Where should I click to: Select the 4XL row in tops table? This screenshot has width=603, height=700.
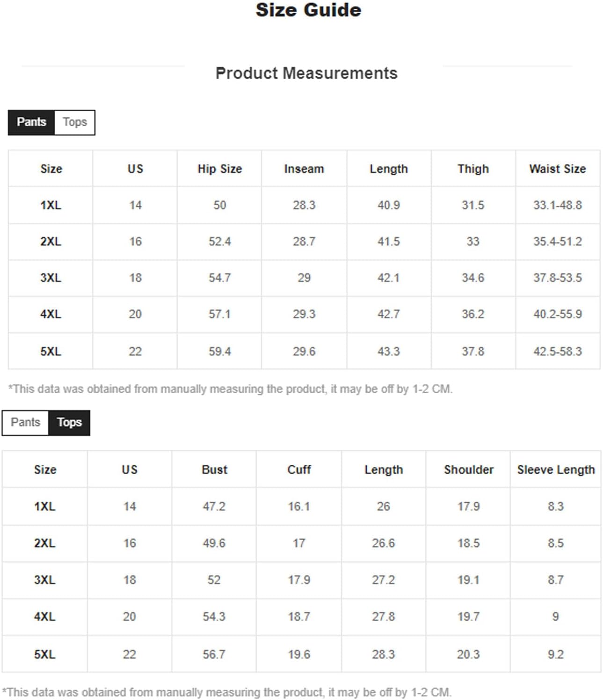pyautogui.click(x=302, y=617)
